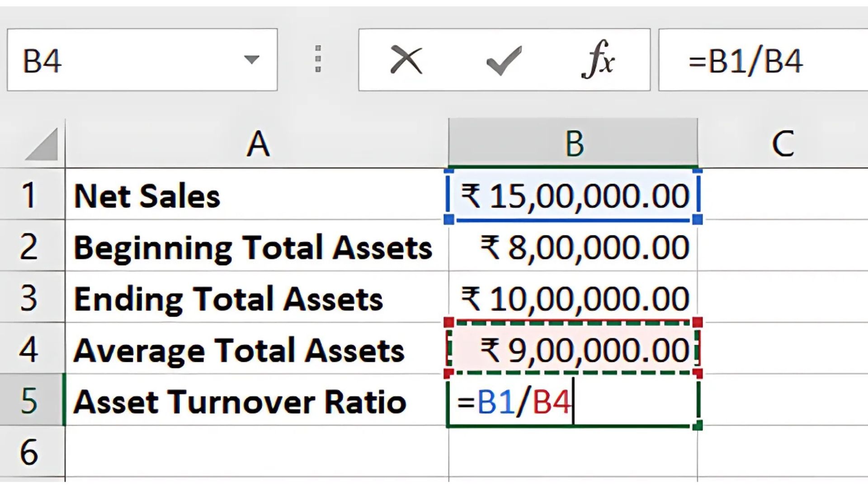Open the Name Box dropdown arrow
Viewport: 868px width, 488px height.
point(251,60)
